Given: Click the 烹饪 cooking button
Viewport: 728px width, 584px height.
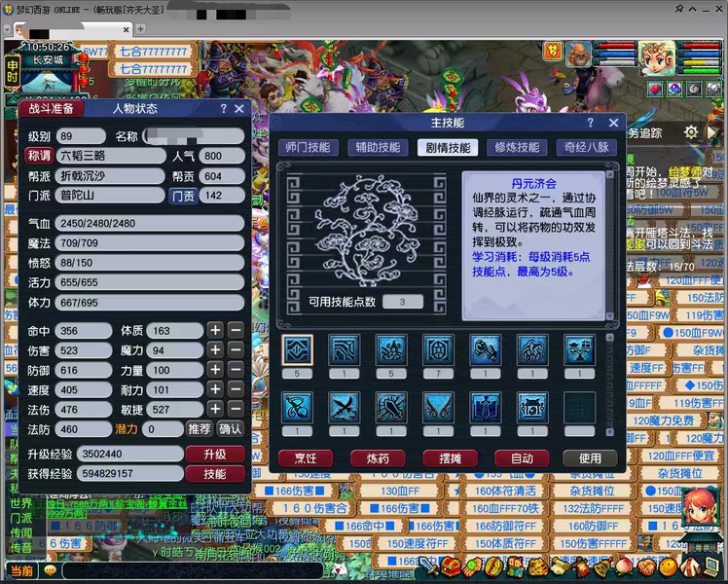Looking at the screenshot, I should 304,457.
